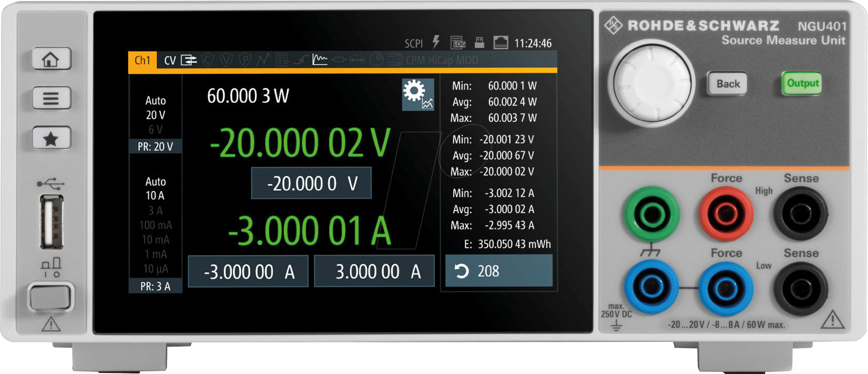This screenshot has height=374, width=868.
Task: Select the 10 mA current range
Action: pos(157,239)
